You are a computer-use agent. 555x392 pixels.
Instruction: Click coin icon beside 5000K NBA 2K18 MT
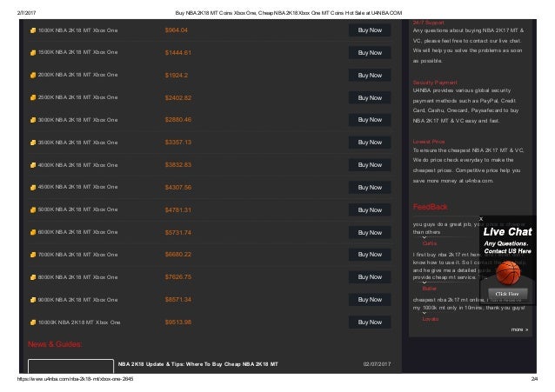(33, 209)
